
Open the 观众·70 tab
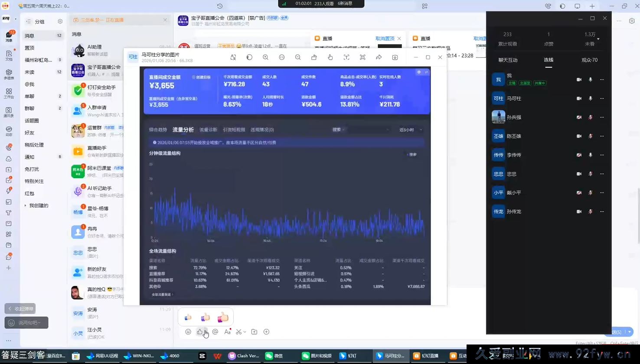(x=589, y=60)
